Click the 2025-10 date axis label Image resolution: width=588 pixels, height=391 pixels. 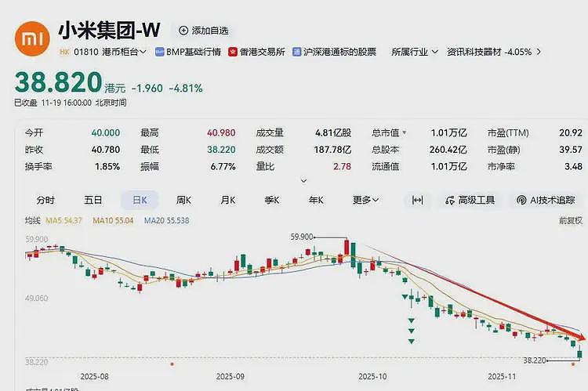tap(372, 376)
